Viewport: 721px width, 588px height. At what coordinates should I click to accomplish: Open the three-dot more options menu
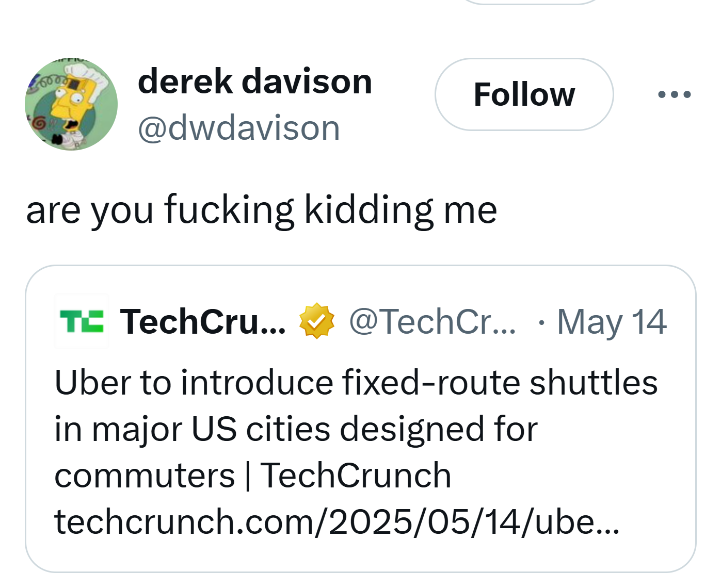675,94
